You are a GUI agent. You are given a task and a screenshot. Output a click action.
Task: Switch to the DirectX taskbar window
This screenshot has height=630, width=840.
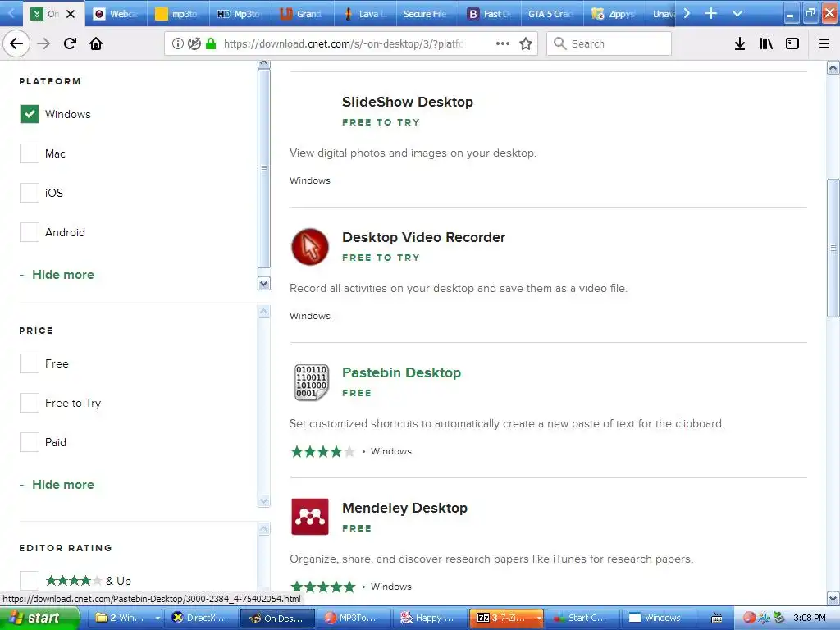(x=202, y=618)
